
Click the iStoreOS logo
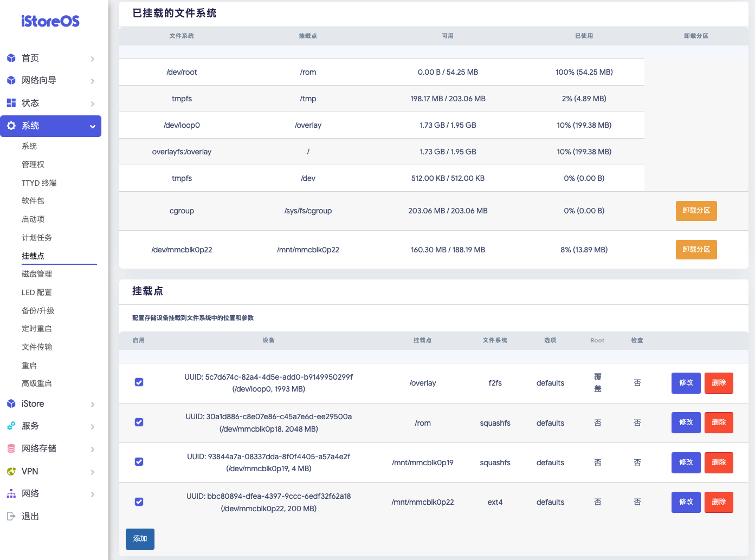(49, 21)
